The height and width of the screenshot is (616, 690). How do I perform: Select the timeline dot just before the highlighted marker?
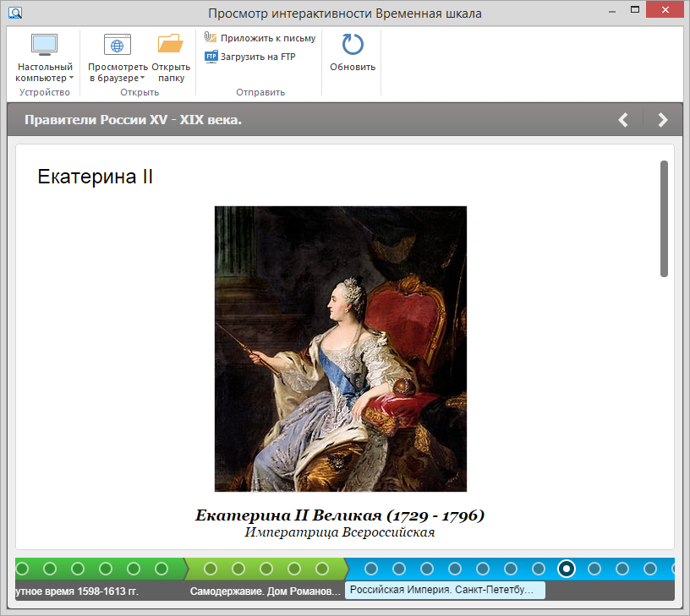(539, 569)
